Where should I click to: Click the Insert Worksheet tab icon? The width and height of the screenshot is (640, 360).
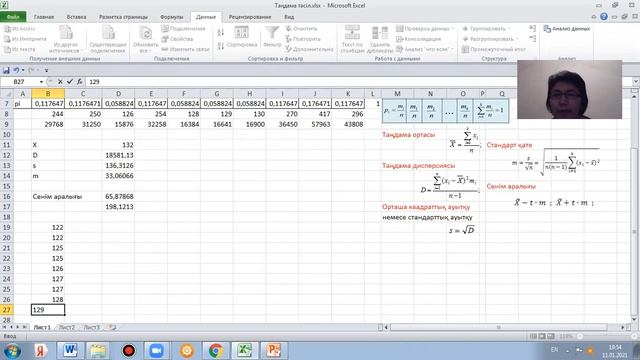pos(112,327)
